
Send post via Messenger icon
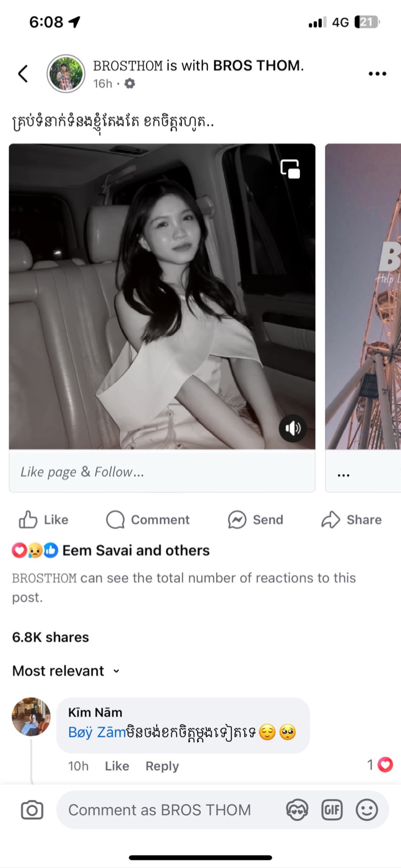(256, 520)
